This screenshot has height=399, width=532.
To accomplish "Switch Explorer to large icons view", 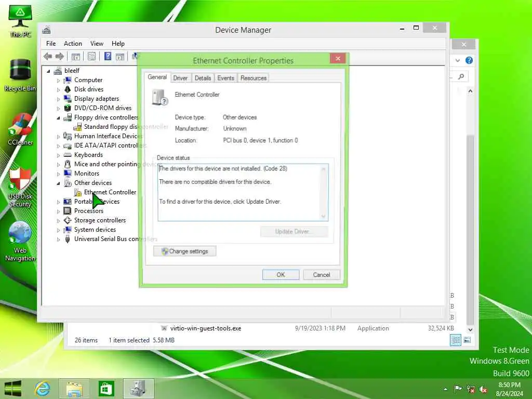I will tap(467, 340).
